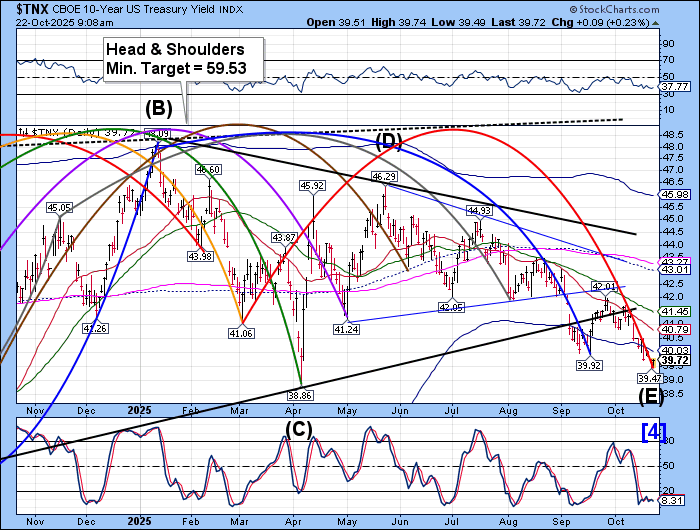Select the 48.09 peak price label

[158, 132]
